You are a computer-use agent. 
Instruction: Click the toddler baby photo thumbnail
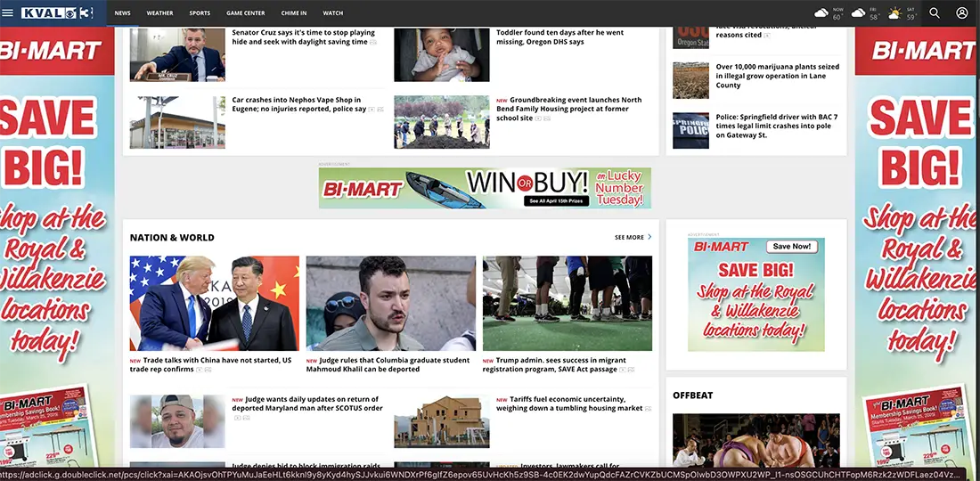(x=442, y=54)
